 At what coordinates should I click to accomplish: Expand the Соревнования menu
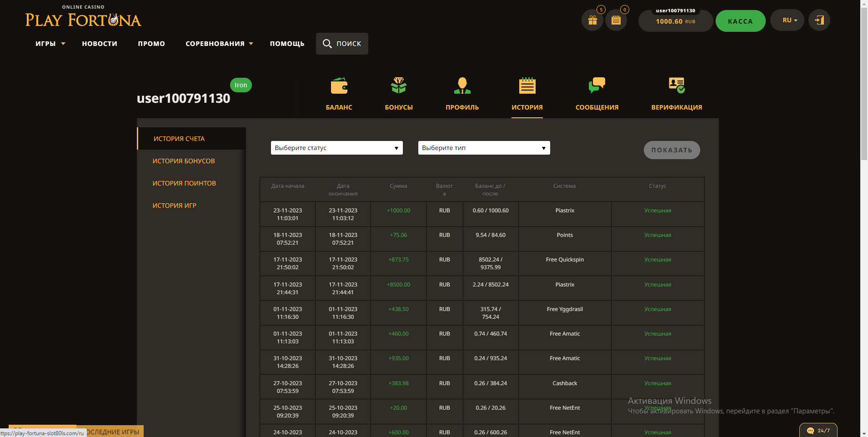[219, 44]
